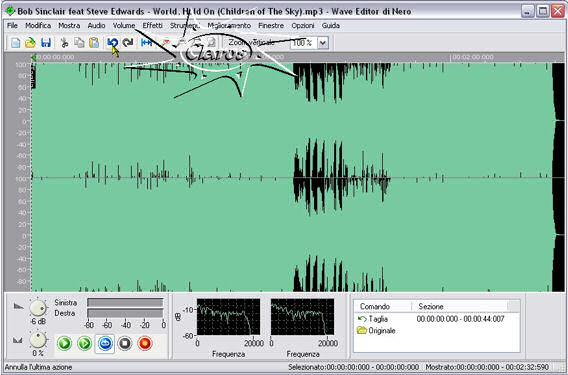The width and height of the screenshot is (568, 375).
Task: Click the Redo arrow icon
Action: point(128,43)
